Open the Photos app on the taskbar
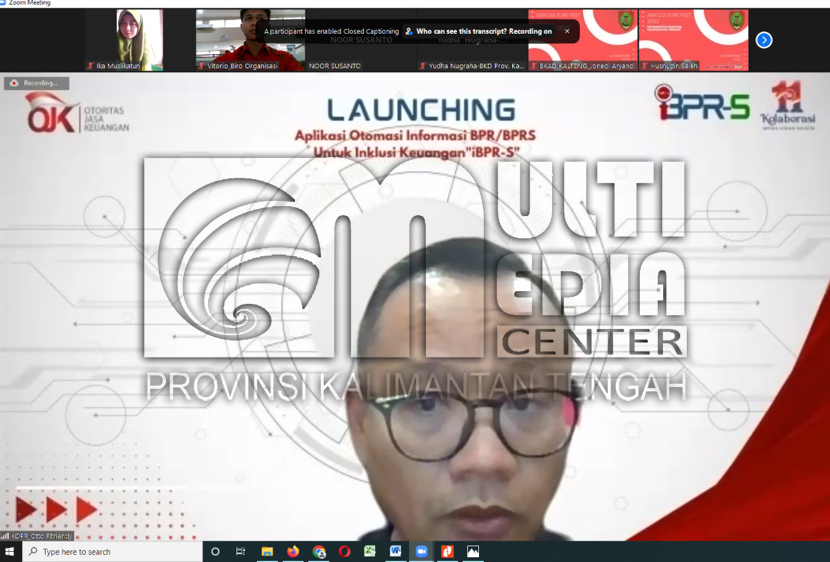Viewport: 830px width, 562px height. (x=473, y=551)
